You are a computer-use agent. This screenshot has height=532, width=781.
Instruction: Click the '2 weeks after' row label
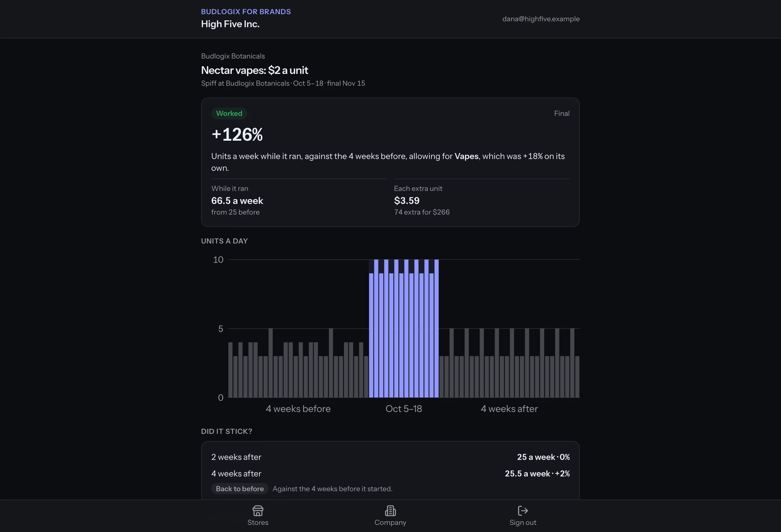[236, 457]
